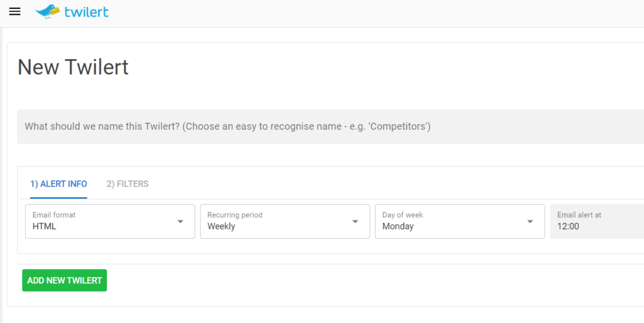The width and height of the screenshot is (644, 323).
Task: Click the 'Day of week' field label
Action: point(402,215)
